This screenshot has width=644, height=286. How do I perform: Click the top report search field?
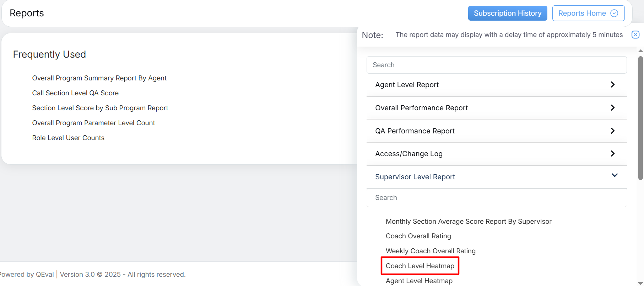[x=496, y=65]
